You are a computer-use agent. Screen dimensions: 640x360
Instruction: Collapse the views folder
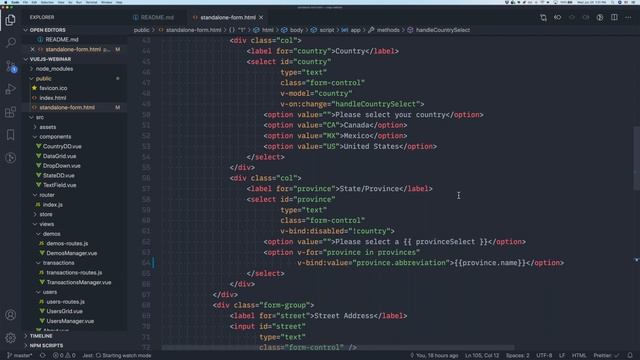point(47,224)
